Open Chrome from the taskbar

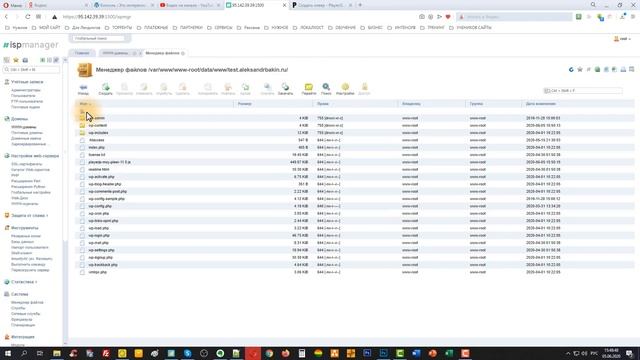(x=269, y=353)
